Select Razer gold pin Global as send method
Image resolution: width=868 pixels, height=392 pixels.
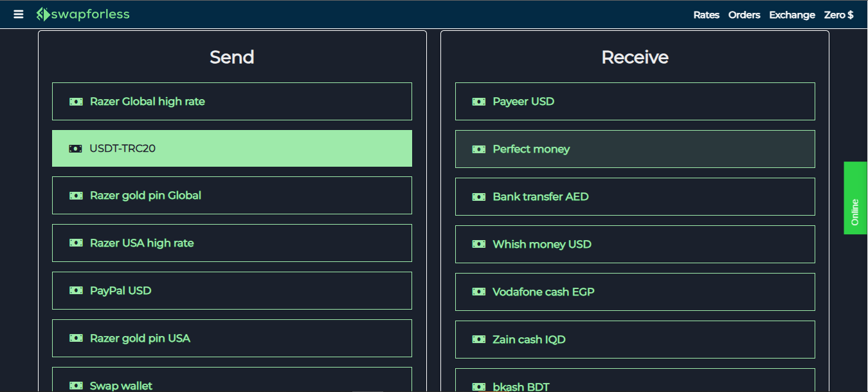click(x=231, y=195)
